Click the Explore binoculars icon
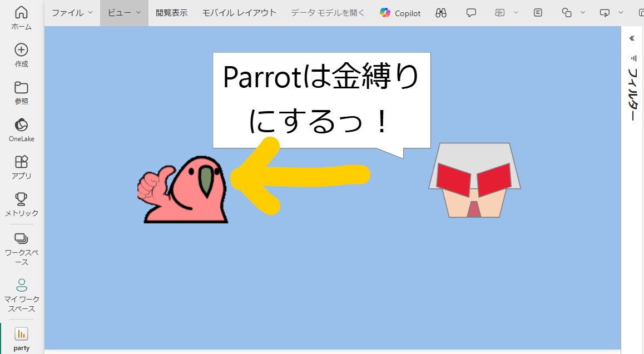The width and height of the screenshot is (644, 354). (441, 12)
